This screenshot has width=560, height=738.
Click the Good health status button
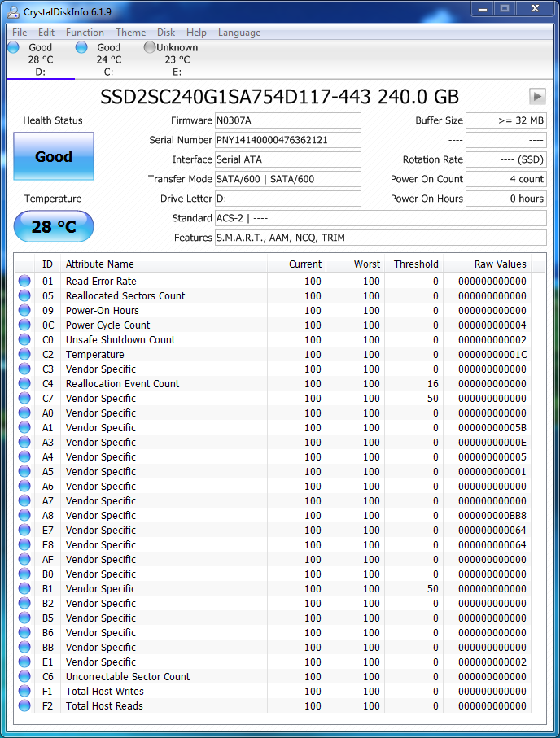click(x=54, y=156)
